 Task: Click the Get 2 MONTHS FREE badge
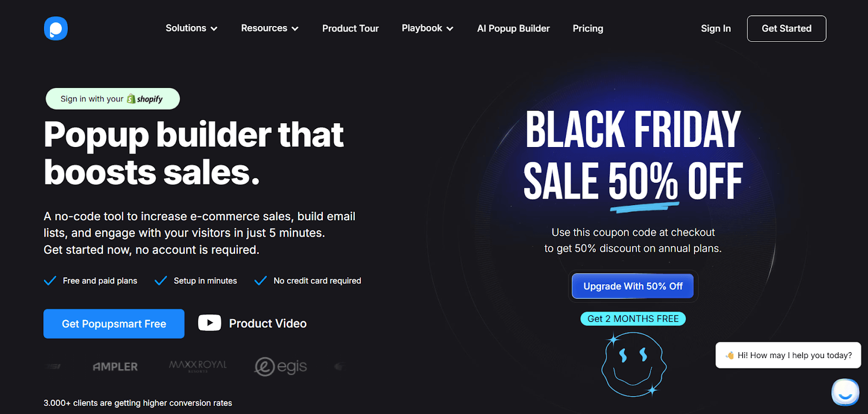[633, 319]
